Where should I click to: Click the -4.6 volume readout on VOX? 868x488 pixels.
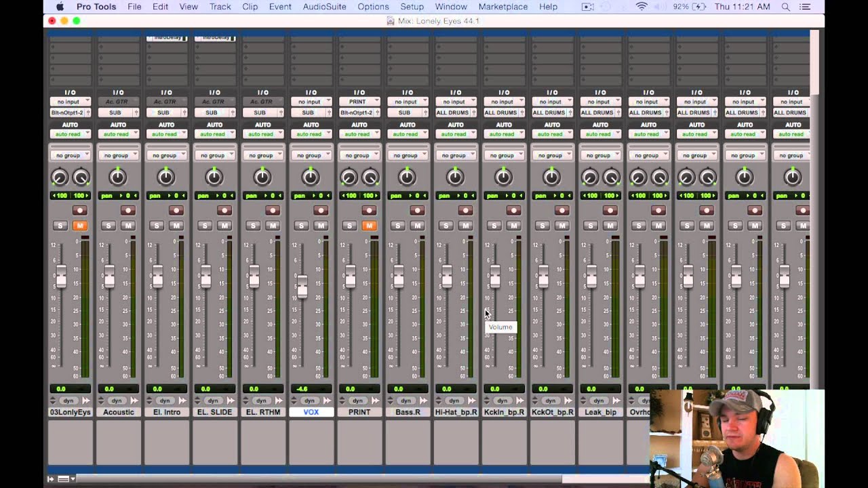click(311, 389)
